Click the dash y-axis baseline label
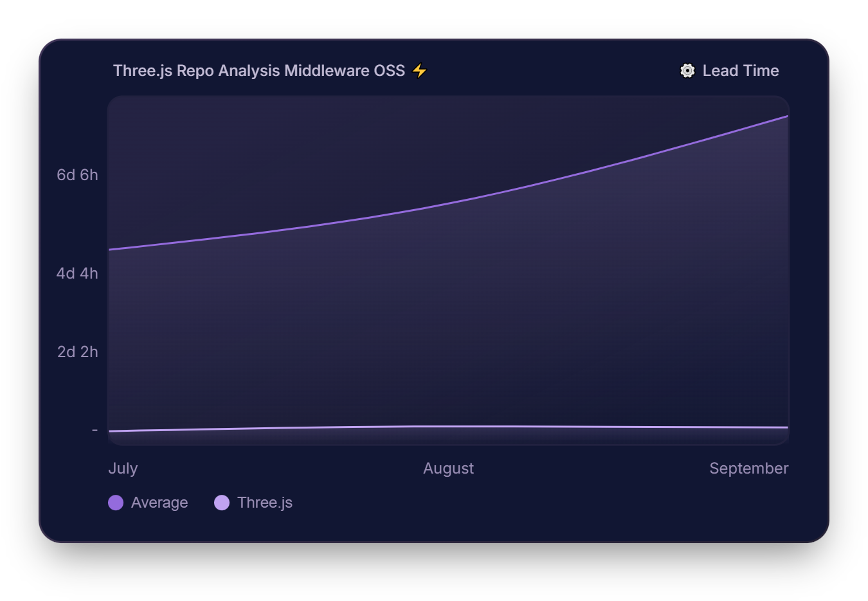The height and width of the screenshot is (601, 868). pyautogui.click(x=95, y=430)
